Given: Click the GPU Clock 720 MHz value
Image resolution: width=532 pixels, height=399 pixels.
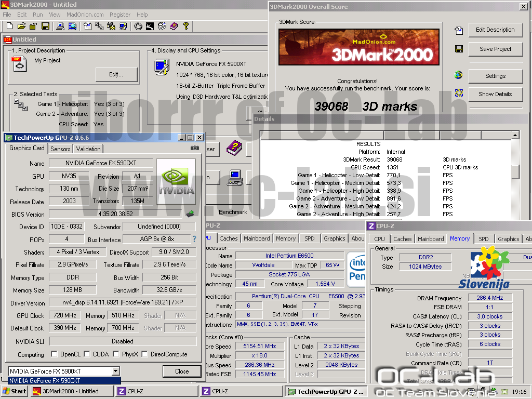Looking at the screenshot, I should point(65,315).
